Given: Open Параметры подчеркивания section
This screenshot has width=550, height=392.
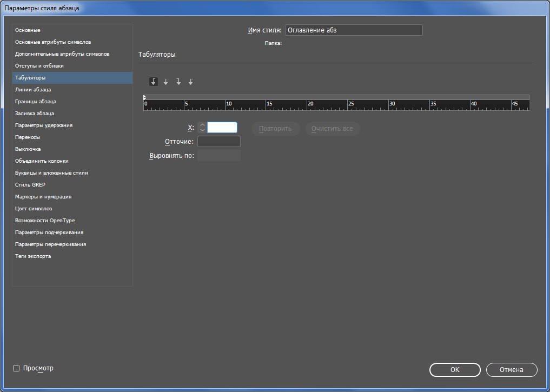Looking at the screenshot, I should pyautogui.click(x=72, y=233).
